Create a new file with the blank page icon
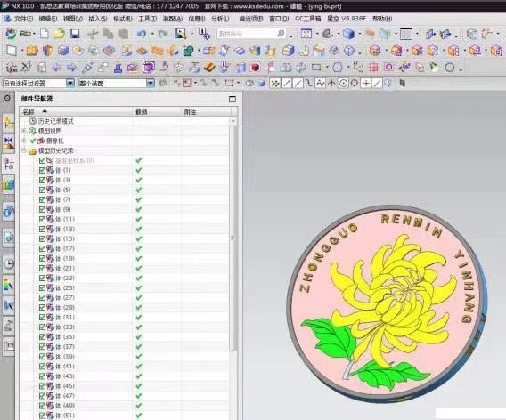Screen dimensions: 506x420 click(x=45, y=34)
